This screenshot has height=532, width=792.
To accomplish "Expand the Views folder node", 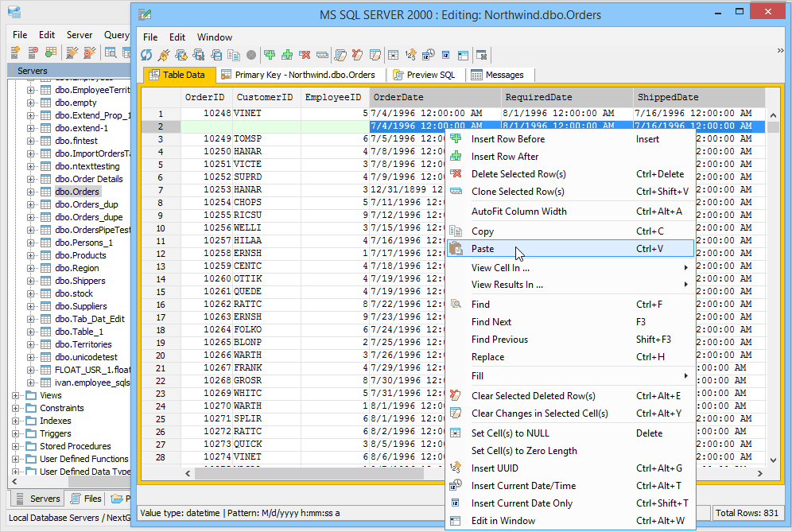I will click(x=16, y=395).
